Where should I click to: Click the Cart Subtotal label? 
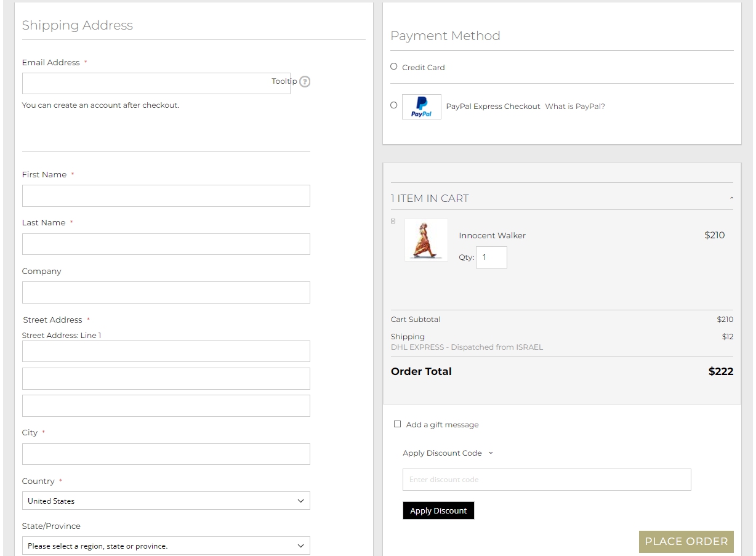(x=416, y=320)
